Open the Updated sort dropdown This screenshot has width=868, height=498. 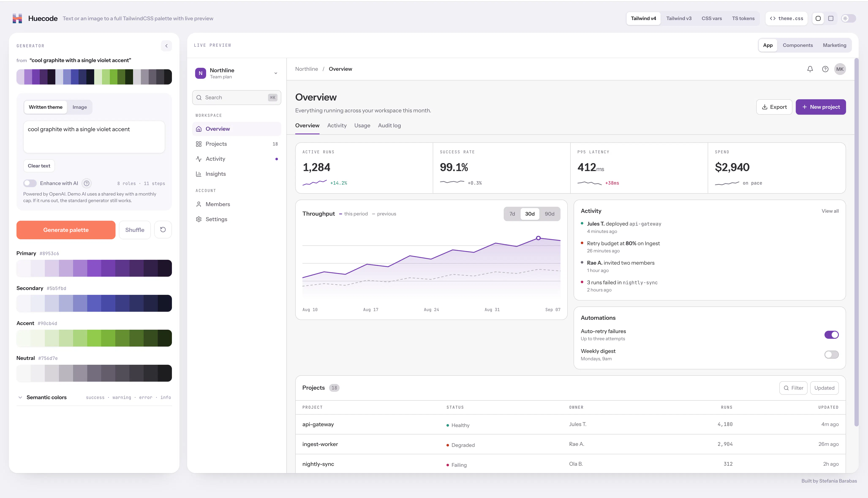[824, 388]
